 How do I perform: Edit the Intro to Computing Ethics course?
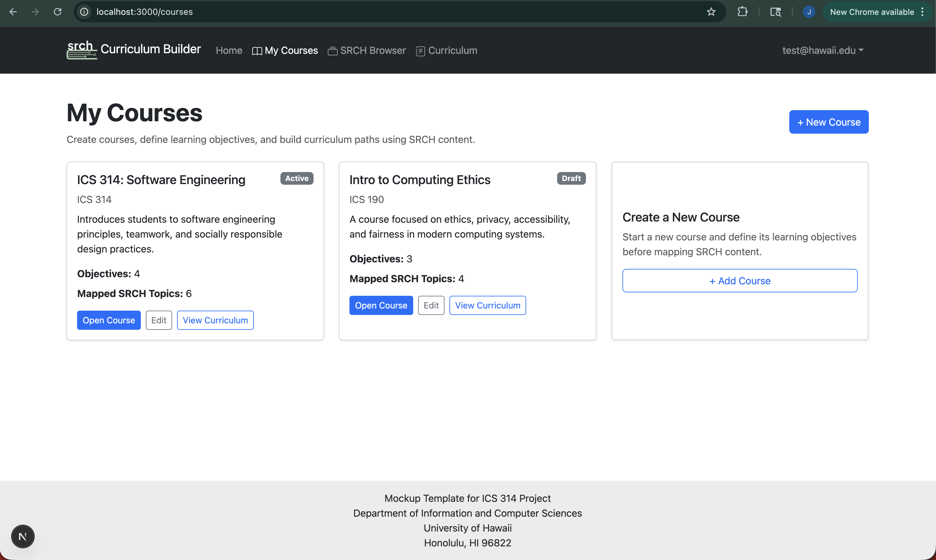(431, 305)
